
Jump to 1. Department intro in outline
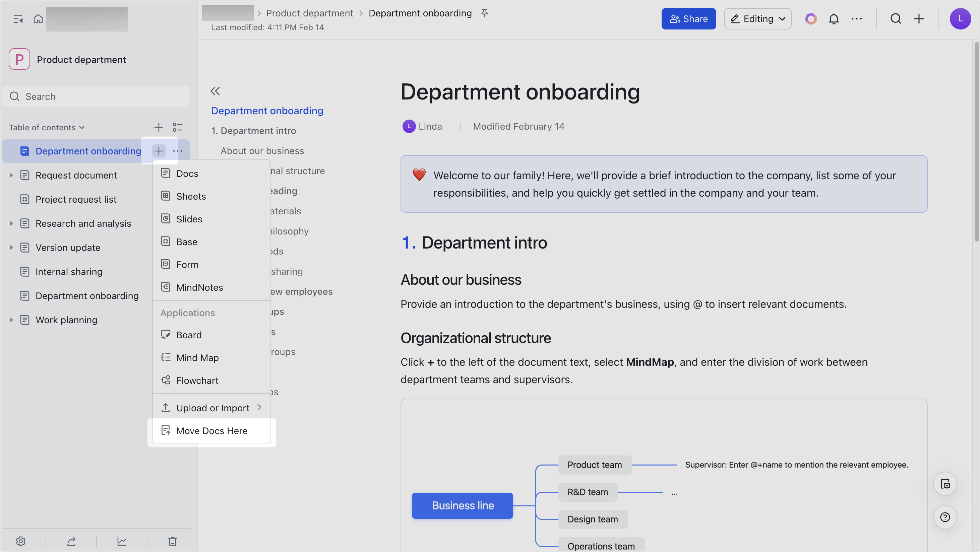tap(254, 131)
